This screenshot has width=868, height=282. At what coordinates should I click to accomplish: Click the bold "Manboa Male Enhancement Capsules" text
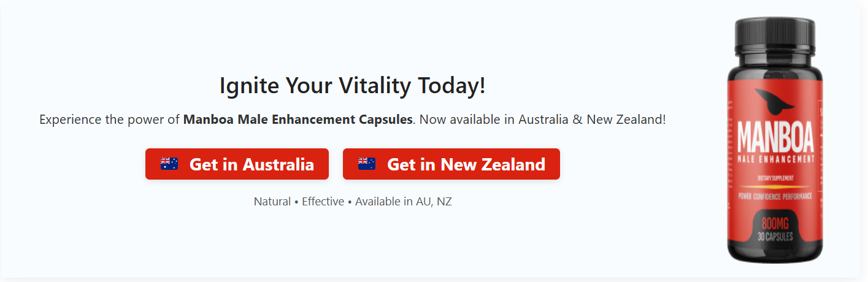298,119
